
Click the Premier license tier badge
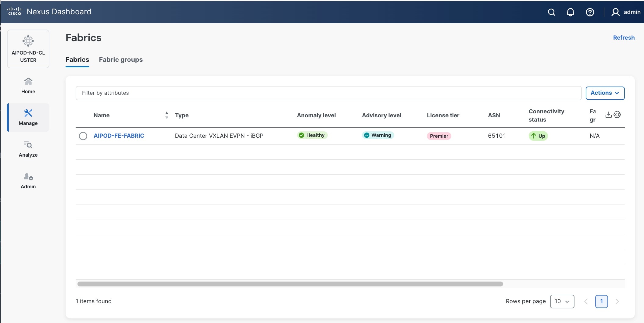coord(439,136)
